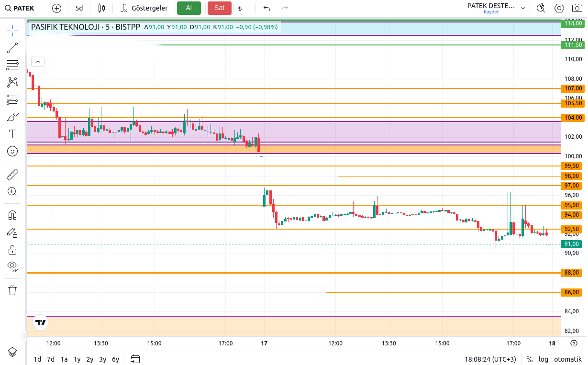Click the current price label 91,00
This screenshot has height=365, width=588.
[572, 244]
